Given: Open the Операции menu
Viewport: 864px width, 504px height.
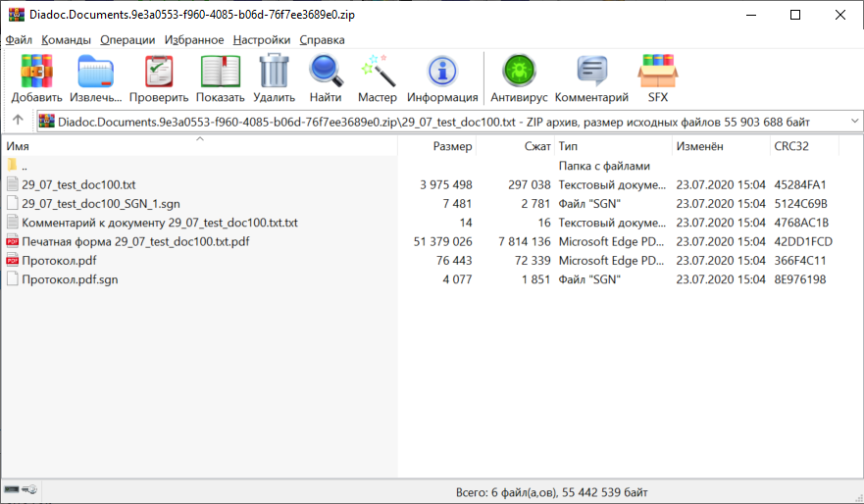Looking at the screenshot, I should [x=127, y=39].
